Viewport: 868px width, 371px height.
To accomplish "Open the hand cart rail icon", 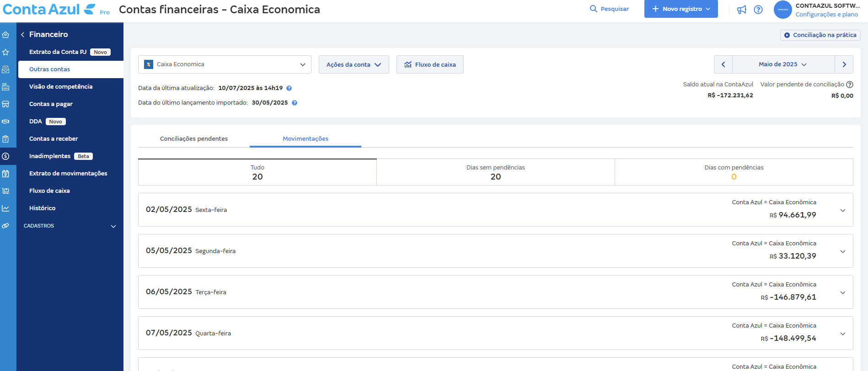I will coord(5,191).
